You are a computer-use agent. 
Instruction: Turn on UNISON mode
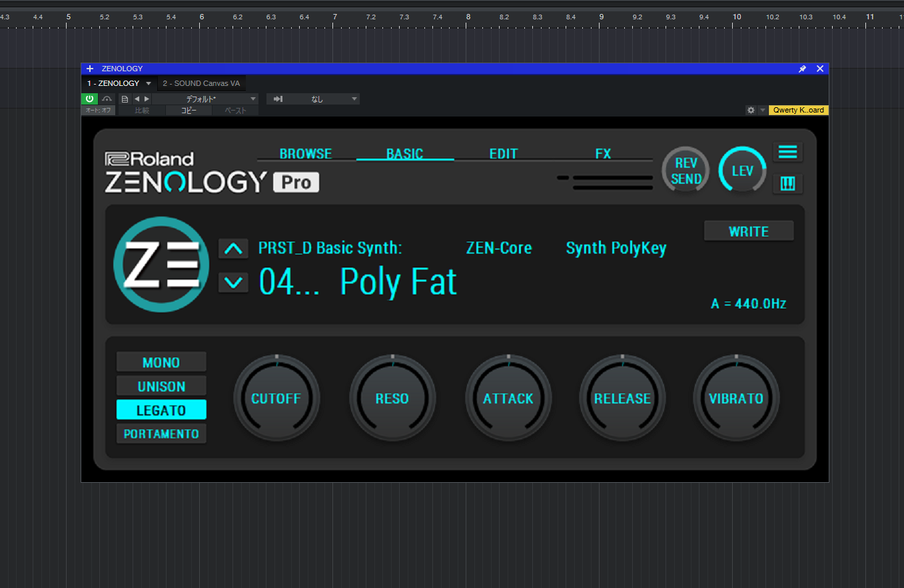click(161, 386)
